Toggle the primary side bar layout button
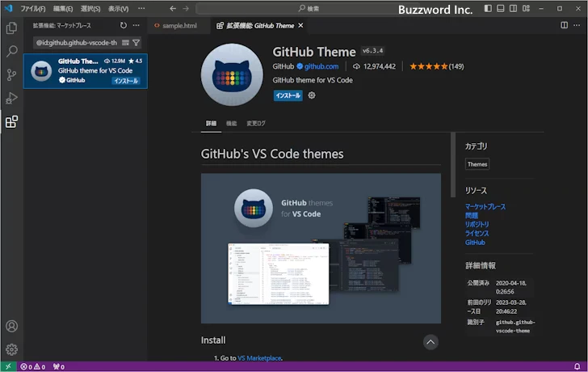This screenshot has width=588, height=372. coord(487,8)
